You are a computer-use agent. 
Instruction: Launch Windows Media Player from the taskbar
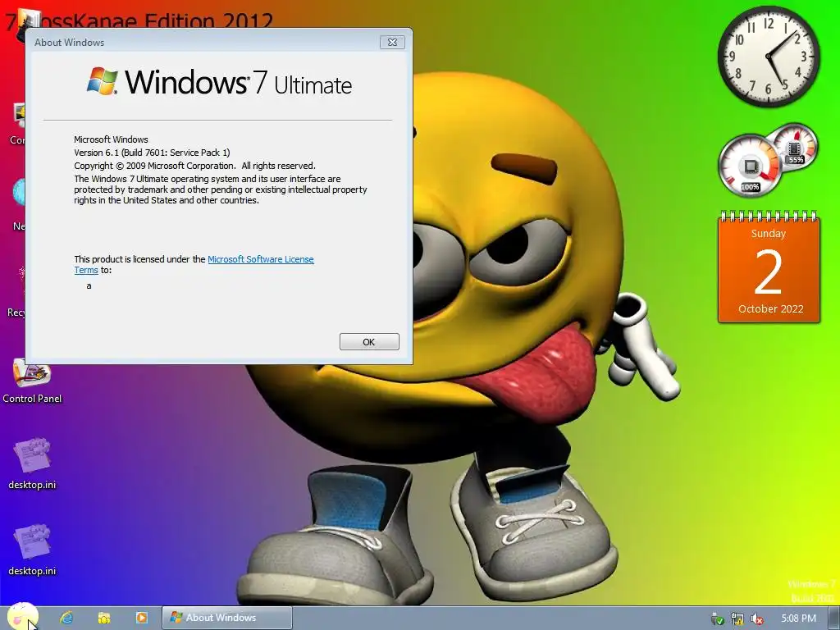pos(141,618)
